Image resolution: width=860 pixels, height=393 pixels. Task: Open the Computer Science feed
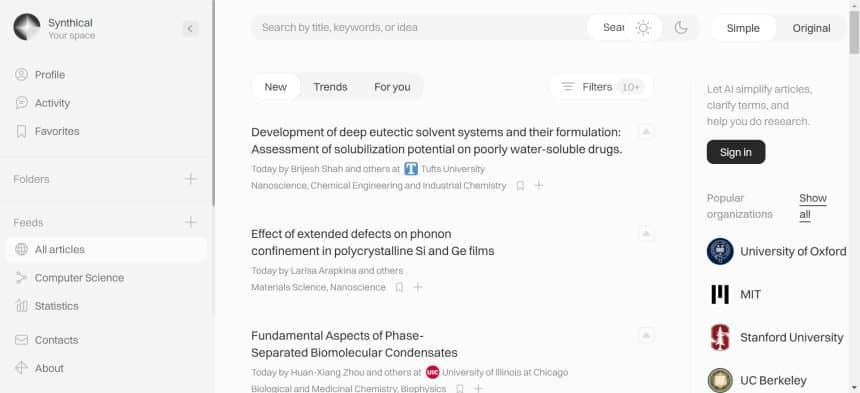[x=79, y=278]
